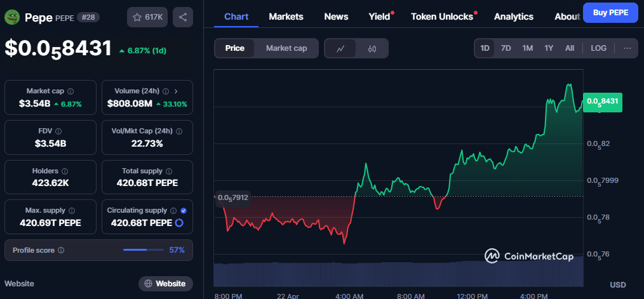
Task: Set chart range to 7D
Action: coord(506,48)
